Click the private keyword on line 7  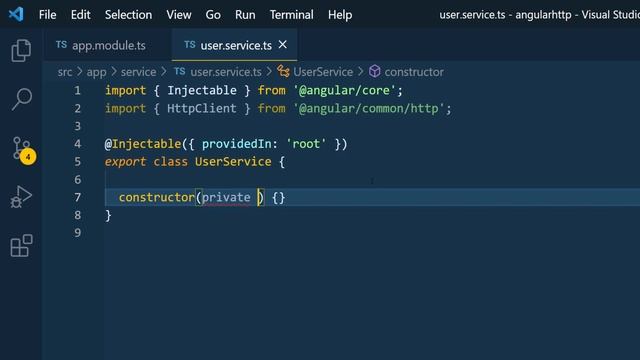(226, 198)
